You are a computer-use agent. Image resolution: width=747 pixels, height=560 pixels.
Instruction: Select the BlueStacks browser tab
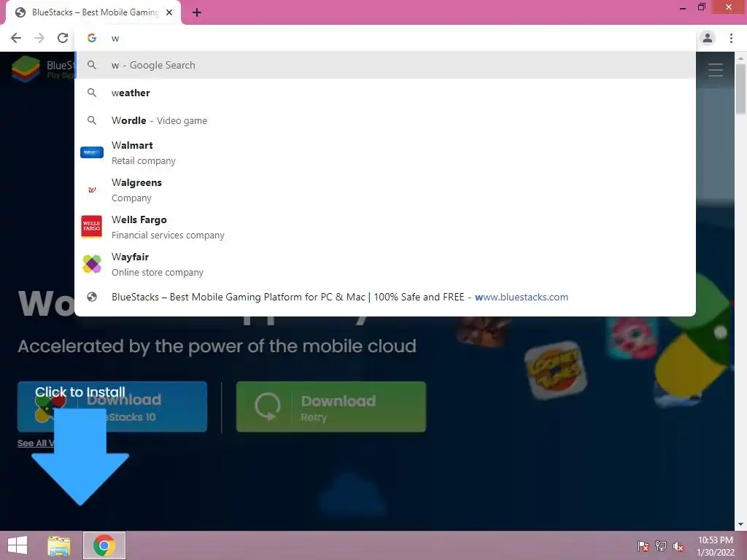tap(93, 12)
